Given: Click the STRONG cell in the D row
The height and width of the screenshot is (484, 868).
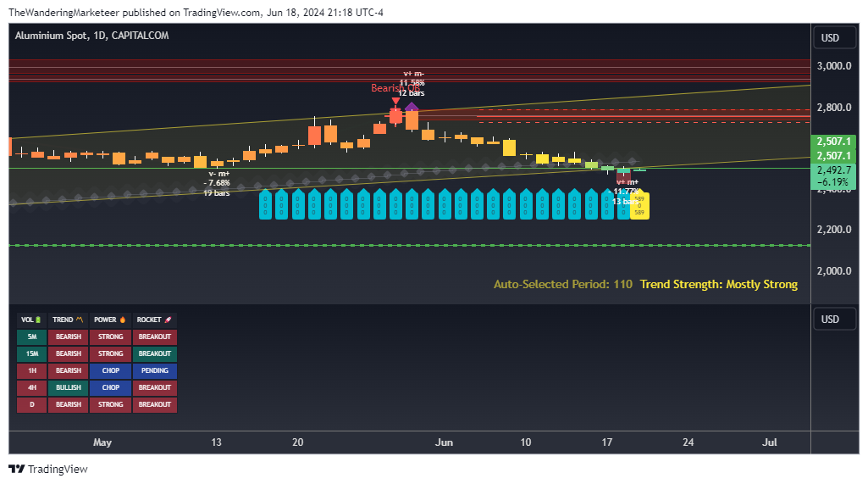Looking at the screenshot, I should [x=110, y=404].
